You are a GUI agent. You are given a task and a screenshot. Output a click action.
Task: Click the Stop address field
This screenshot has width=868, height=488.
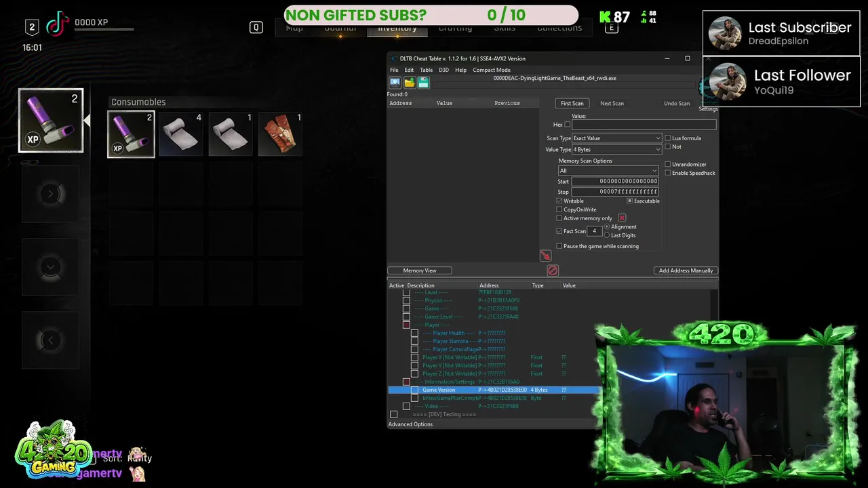click(615, 192)
